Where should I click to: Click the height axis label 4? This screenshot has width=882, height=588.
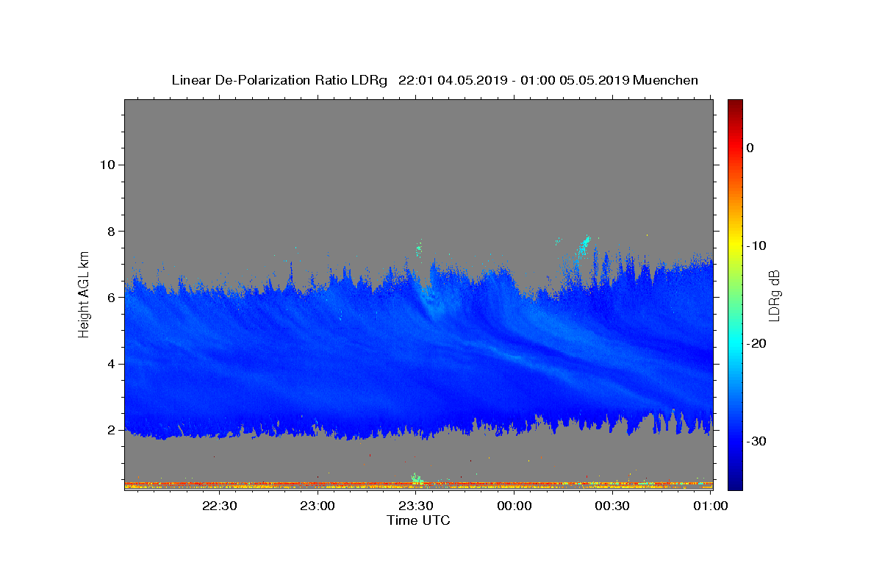click(112, 364)
